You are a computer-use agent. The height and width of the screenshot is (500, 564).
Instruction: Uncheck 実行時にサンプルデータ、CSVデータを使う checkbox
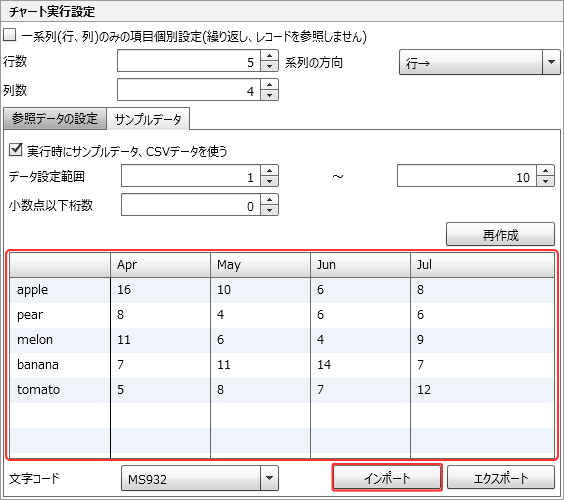point(15,149)
